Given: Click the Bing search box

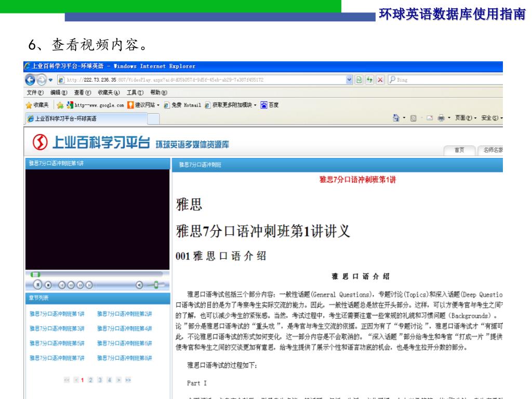Looking at the screenshot, I should tap(445, 79).
